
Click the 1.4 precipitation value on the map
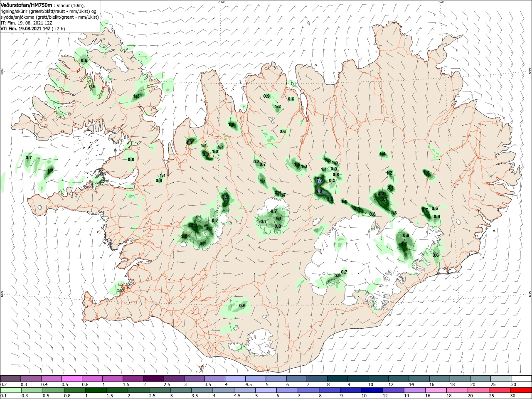383,154
